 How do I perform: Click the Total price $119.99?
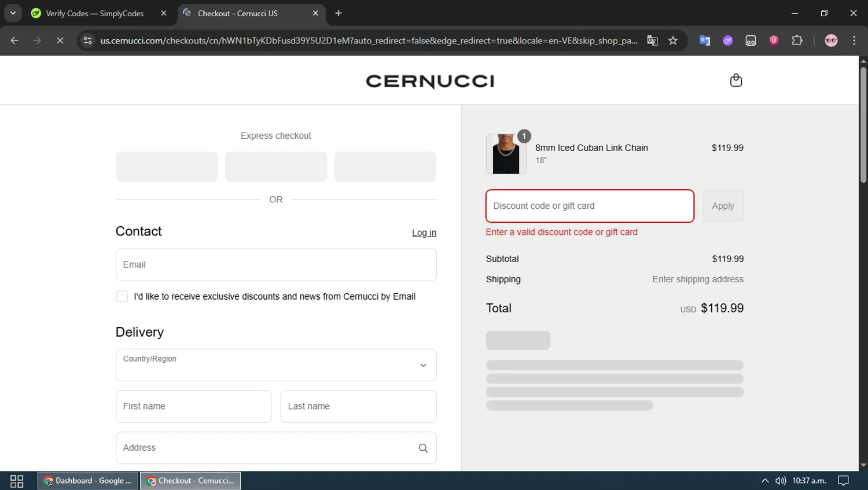pyautogui.click(x=722, y=308)
